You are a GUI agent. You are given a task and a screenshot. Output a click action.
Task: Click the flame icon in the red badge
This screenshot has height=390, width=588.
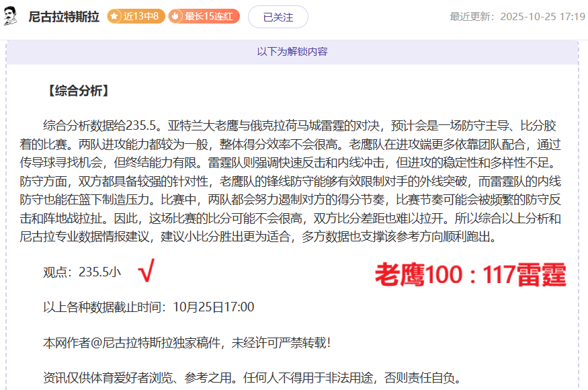coord(175,16)
